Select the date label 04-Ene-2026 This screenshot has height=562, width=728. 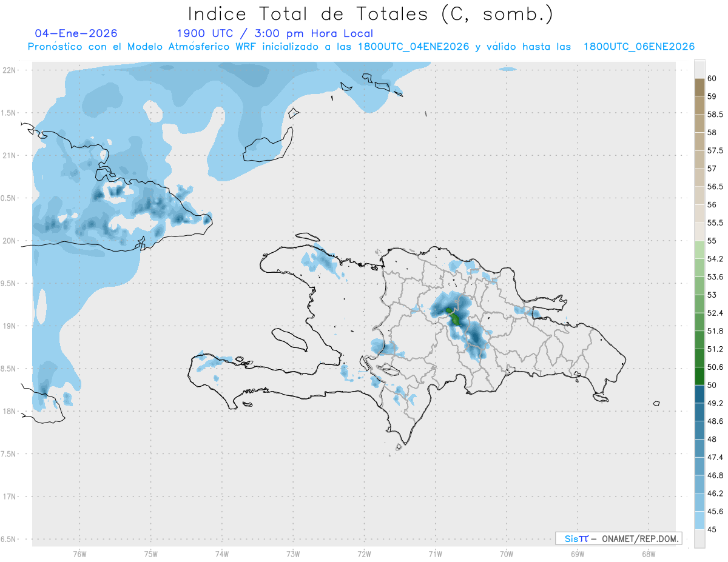pyautogui.click(x=76, y=33)
